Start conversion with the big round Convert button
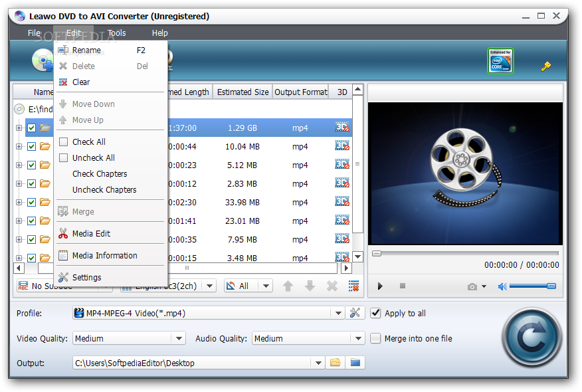The height and width of the screenshot is (392, 582). click(x=532, y=337)
